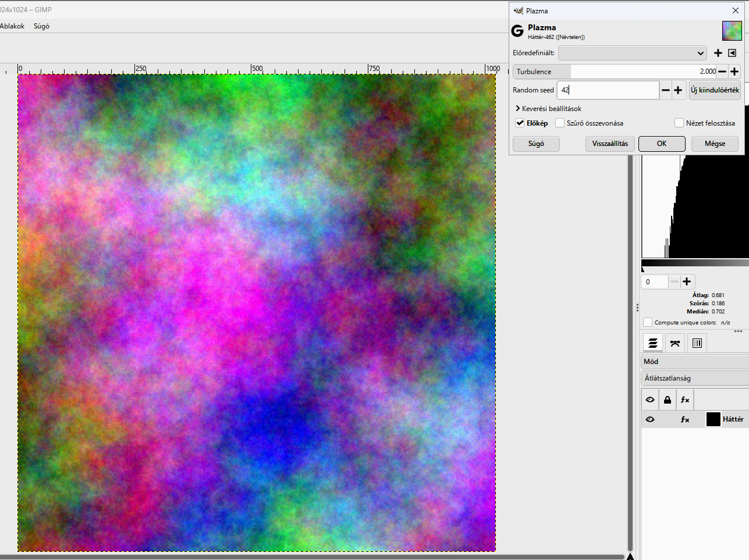Click the histogram black point triangle marker
This screenshot has width=749, height=560.
(643, 269)
